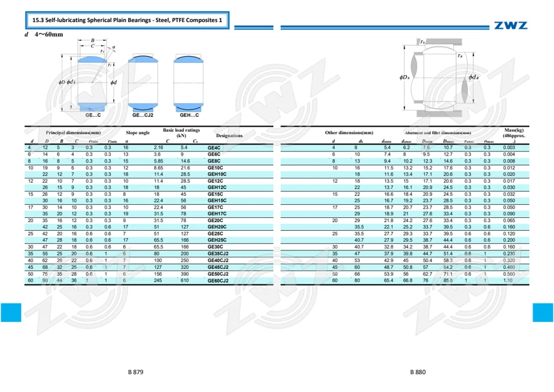
Task: Select designation GE50CJ2
Action: click(x=218, y=274)
